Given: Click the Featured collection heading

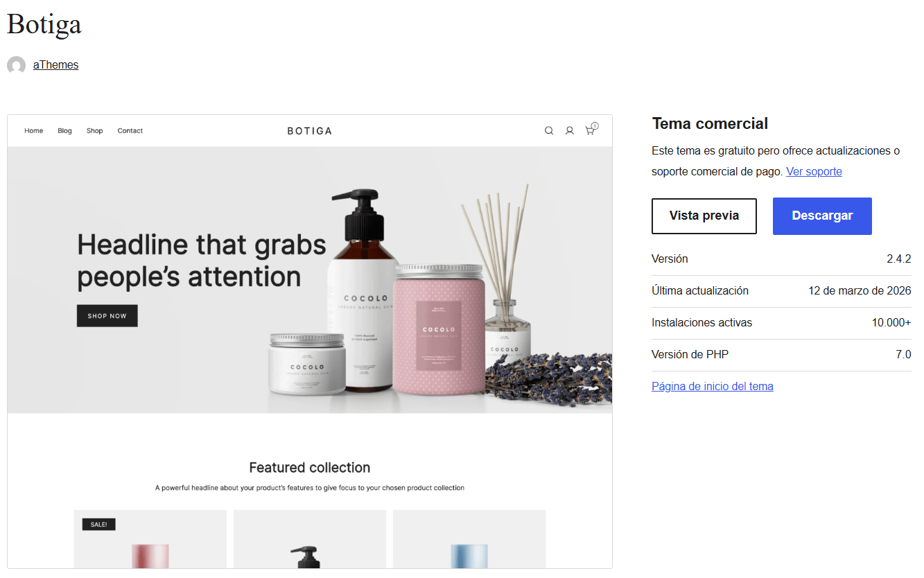Looking at the screenshot, I should [x=310, y=467].
